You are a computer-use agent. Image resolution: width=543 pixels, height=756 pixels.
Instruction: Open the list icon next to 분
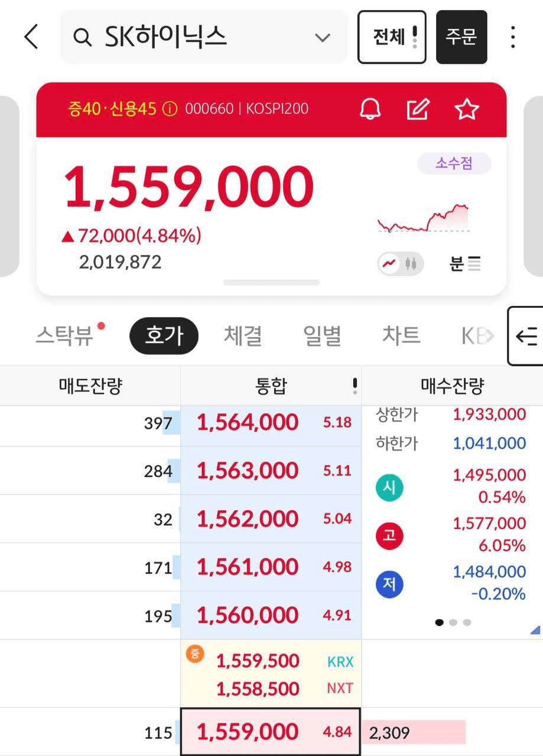pyautogui.click(x=474, y=264)
